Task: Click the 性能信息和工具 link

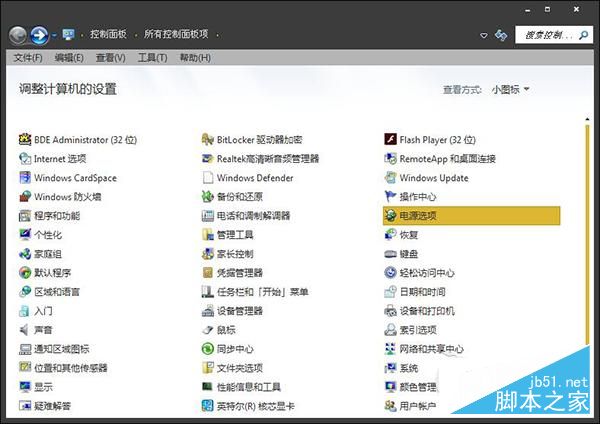Action: click(x=249, y=387)
